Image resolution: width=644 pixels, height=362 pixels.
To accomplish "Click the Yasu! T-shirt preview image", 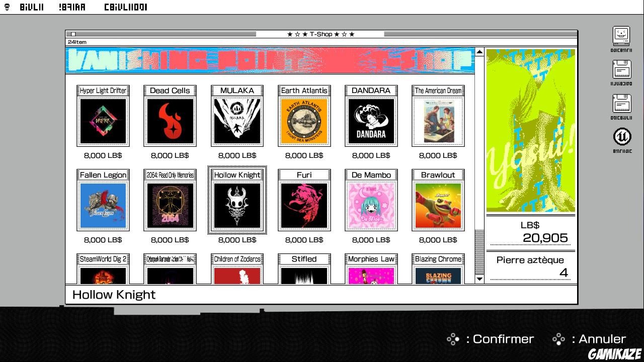I will tap(531, 130).
